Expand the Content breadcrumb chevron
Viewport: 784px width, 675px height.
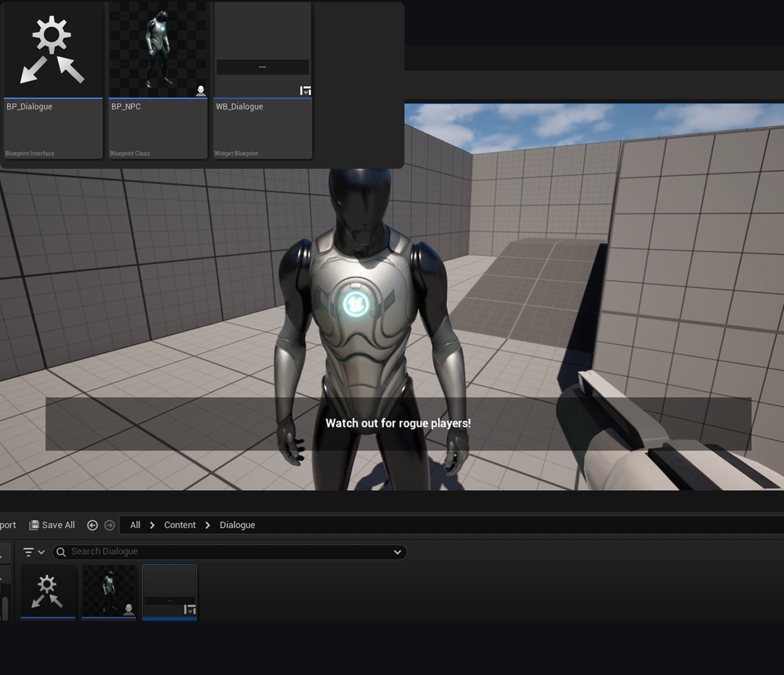tap(207, 525)
